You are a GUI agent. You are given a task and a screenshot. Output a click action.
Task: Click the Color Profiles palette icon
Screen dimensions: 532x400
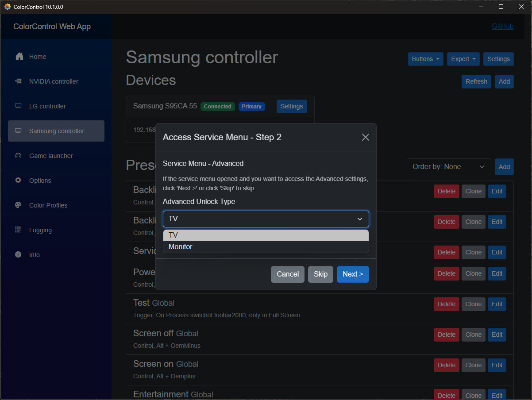click(18, 205)
